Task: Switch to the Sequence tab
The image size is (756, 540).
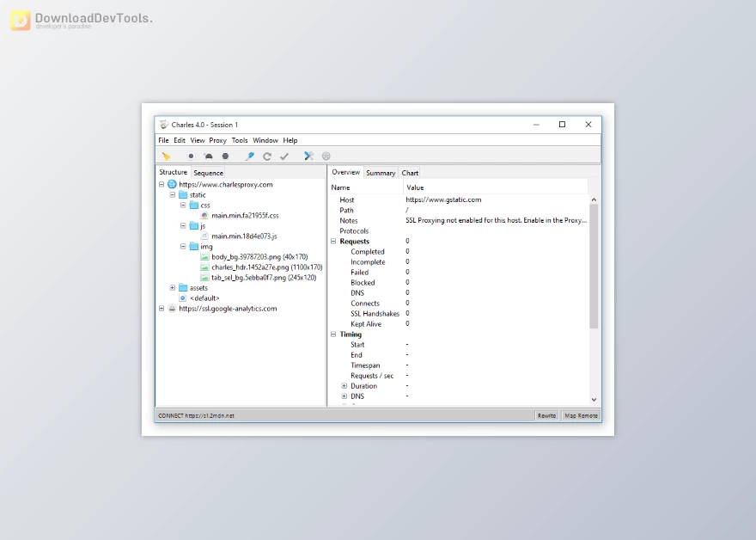Action: click(208, 173)
